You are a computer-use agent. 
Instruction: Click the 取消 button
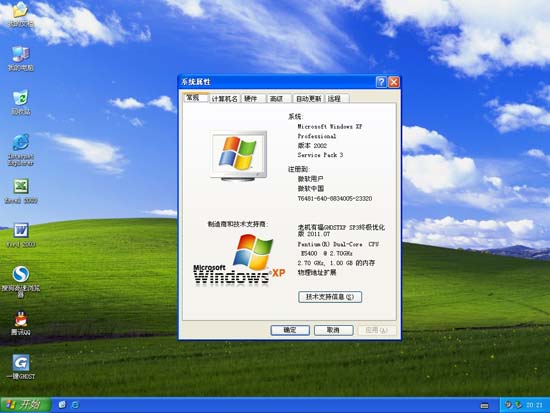pyautogui.click(x=333, y=330)
